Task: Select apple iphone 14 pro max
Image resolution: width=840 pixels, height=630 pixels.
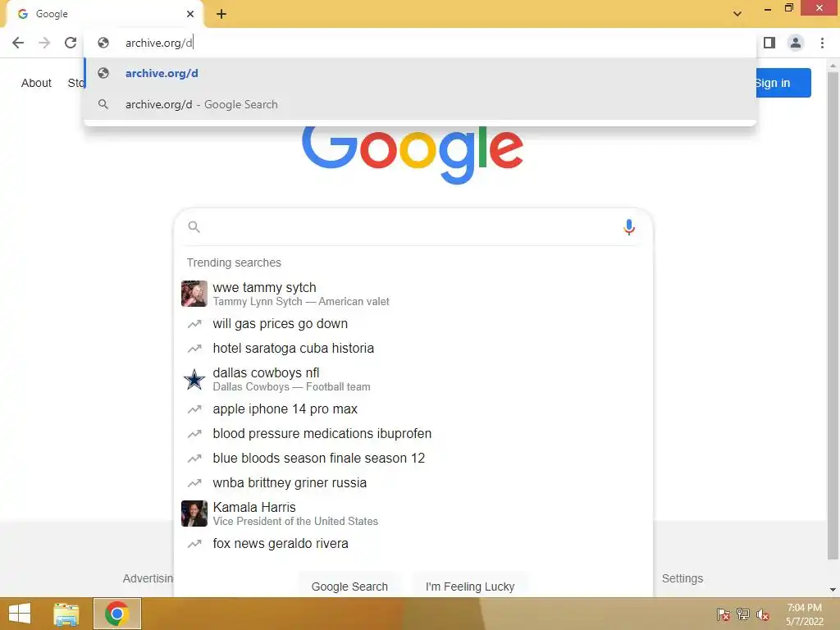Action: coord(413,409)
